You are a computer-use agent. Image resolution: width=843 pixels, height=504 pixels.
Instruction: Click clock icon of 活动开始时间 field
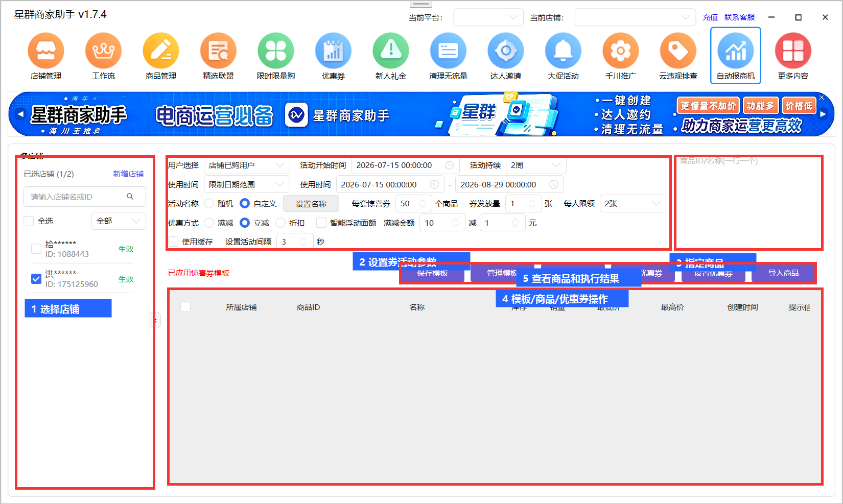pos(450,165)
